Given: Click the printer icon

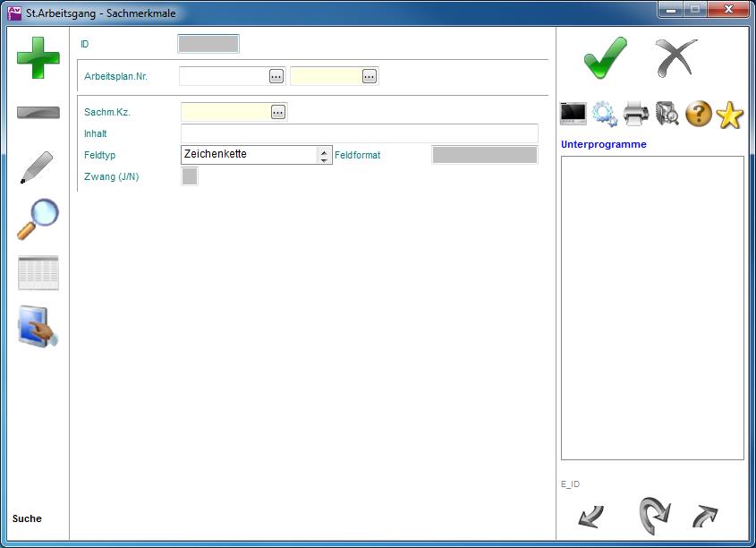Looking at the screenshot, I should pos(636,114).
